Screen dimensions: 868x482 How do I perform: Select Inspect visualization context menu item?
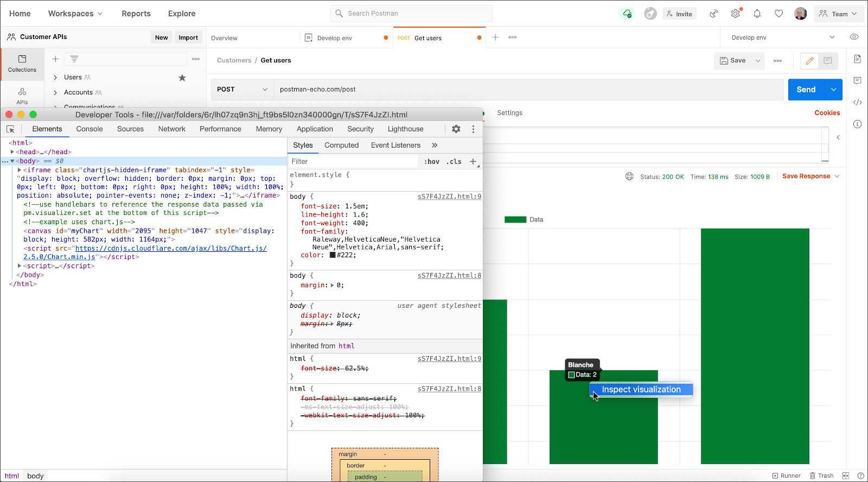[641, 390]
